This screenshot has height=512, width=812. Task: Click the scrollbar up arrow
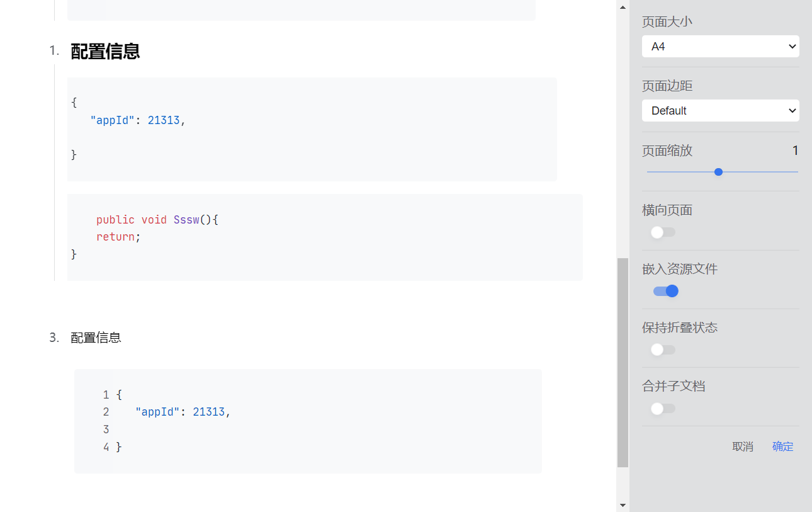[623, 8]
